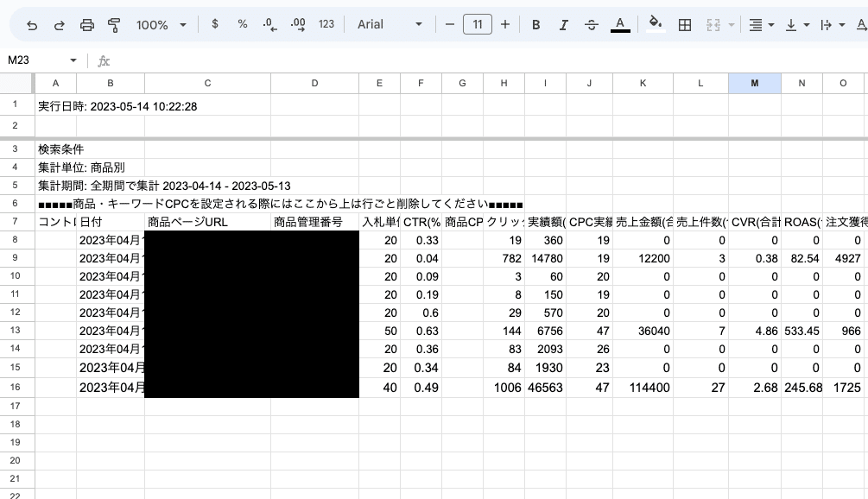Click the select-all corner box

16,83
